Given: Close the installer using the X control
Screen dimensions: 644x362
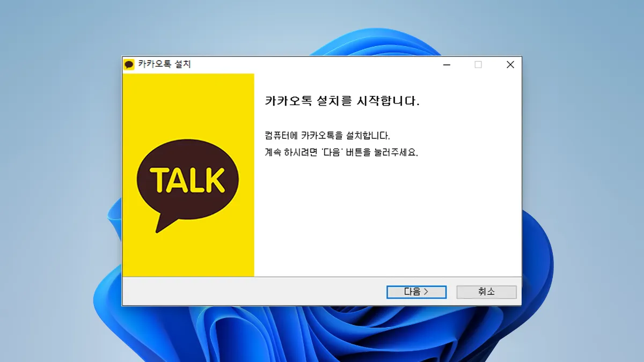Looking at the screenshot, I should coord(510,64).
